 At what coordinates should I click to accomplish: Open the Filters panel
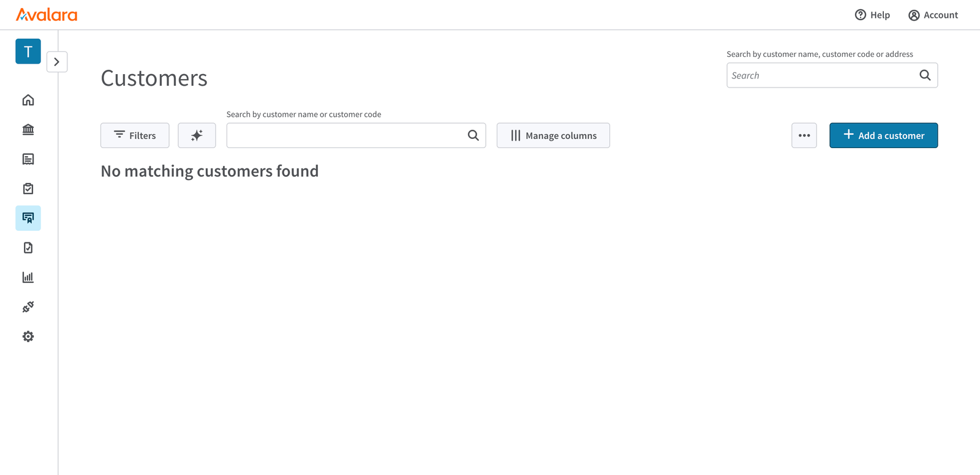click(x=135, y=135)
